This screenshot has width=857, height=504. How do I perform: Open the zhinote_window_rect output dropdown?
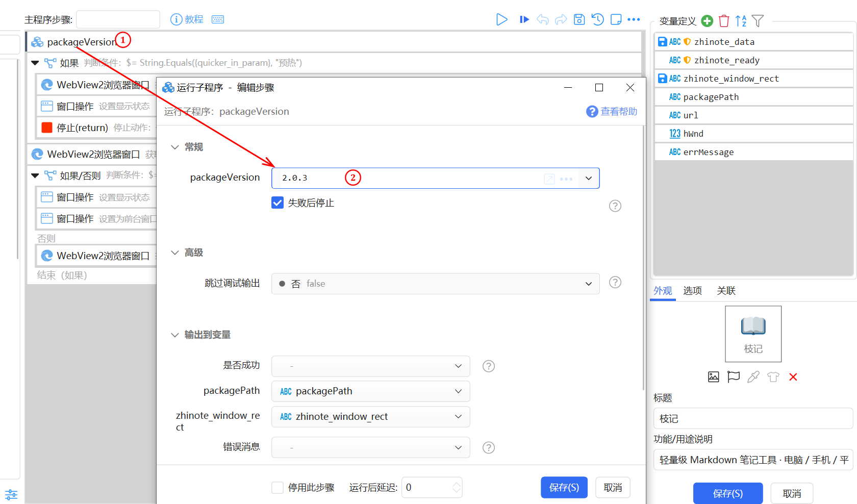(371, 417)
